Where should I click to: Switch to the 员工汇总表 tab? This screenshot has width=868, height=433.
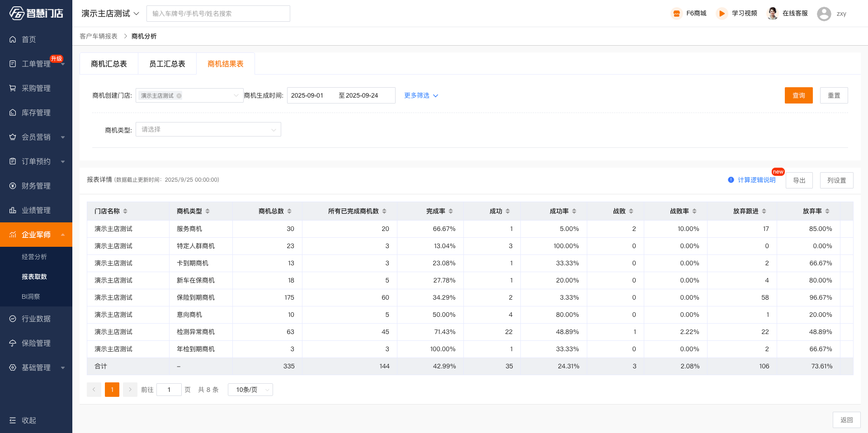[x=167, y=64]
